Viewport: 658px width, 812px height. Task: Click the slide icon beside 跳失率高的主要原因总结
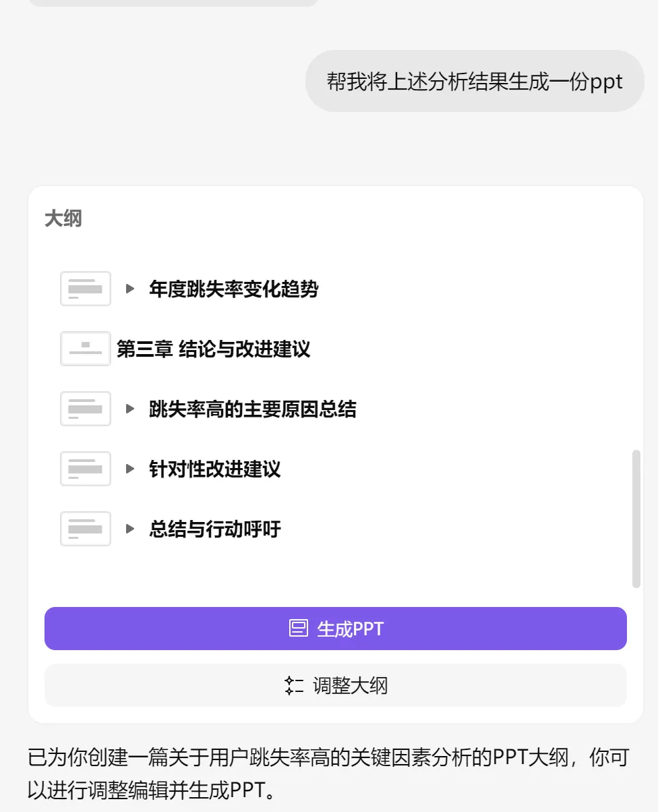(86, 409)
